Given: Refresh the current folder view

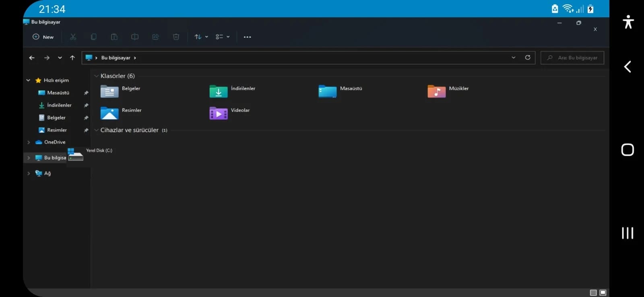Looking at the screenshot, I should (x=528, y=58).
